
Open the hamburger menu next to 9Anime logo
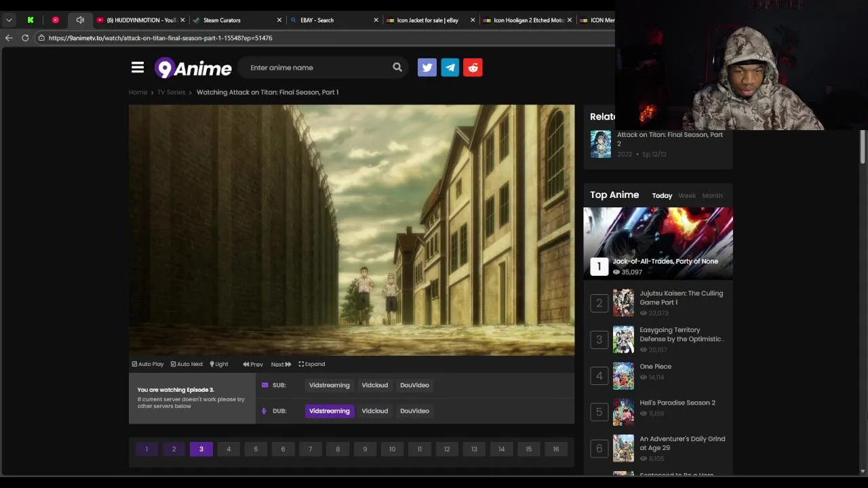138,67
